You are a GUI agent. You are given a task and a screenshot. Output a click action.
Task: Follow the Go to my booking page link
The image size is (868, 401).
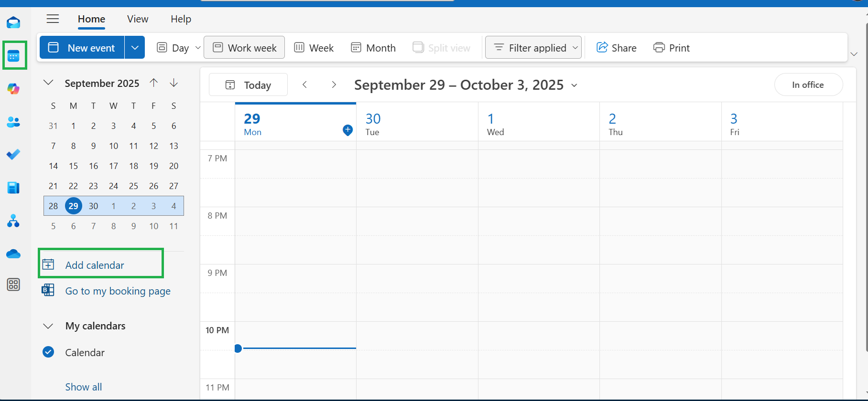pos(118,291)
